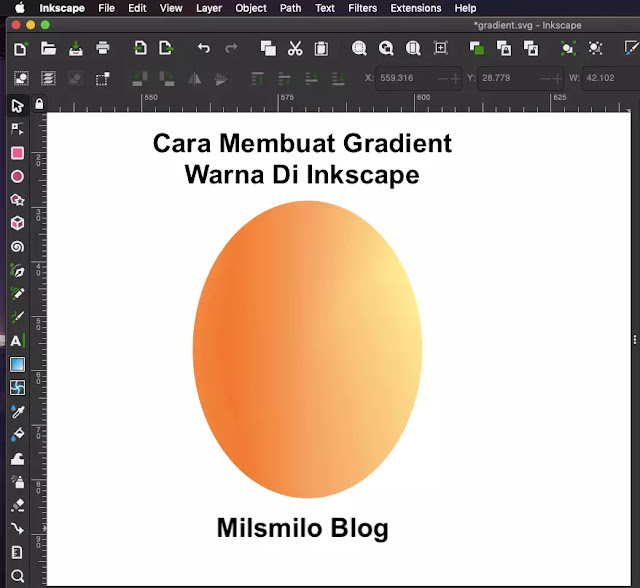The width and height of the screenshot is (640, 588).
Task: Select the Spiral tool
Action: pyautogui.click(x=18, y=246)
